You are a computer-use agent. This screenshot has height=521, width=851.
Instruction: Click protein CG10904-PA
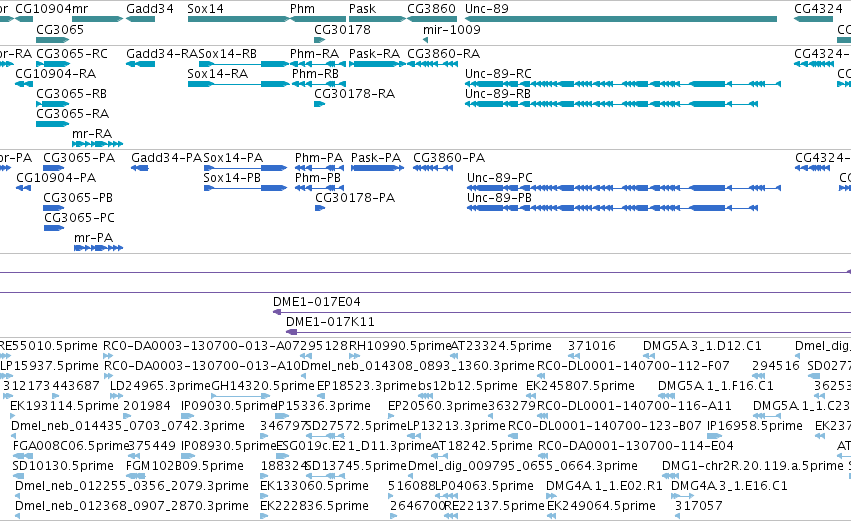pos(23,188)
